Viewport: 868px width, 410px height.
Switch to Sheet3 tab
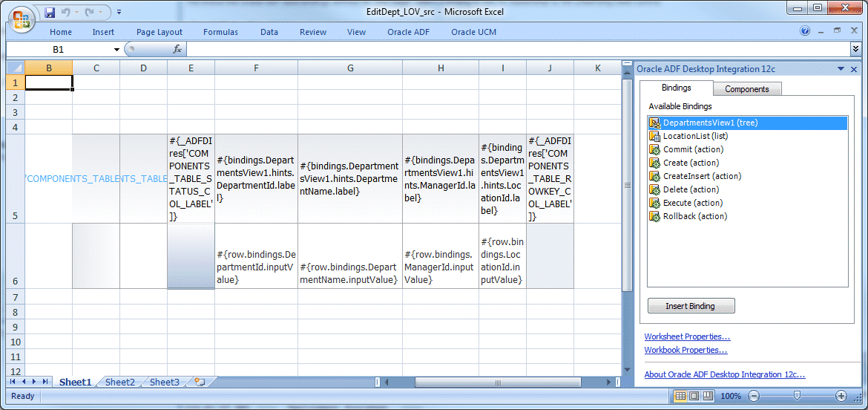(165, 382)
